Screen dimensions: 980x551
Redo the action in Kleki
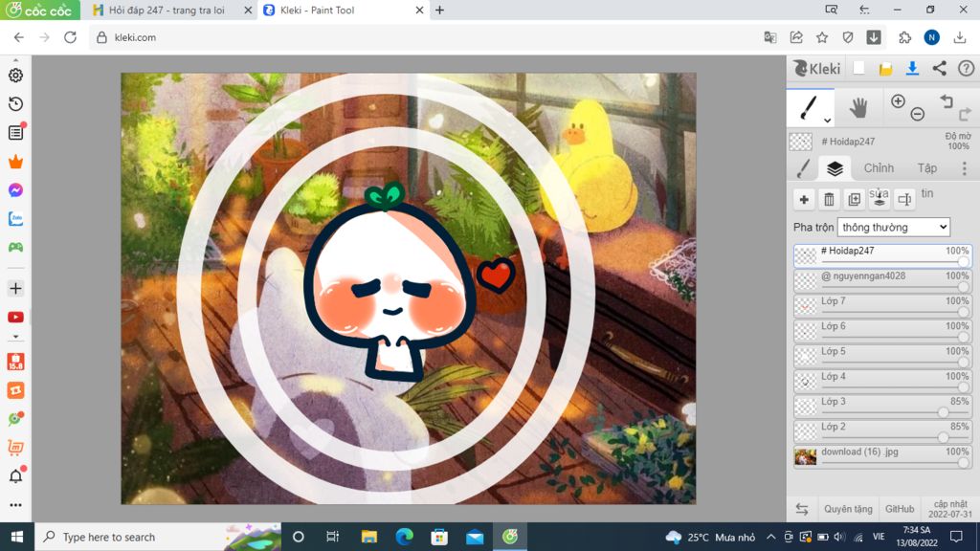coord(966,114)
